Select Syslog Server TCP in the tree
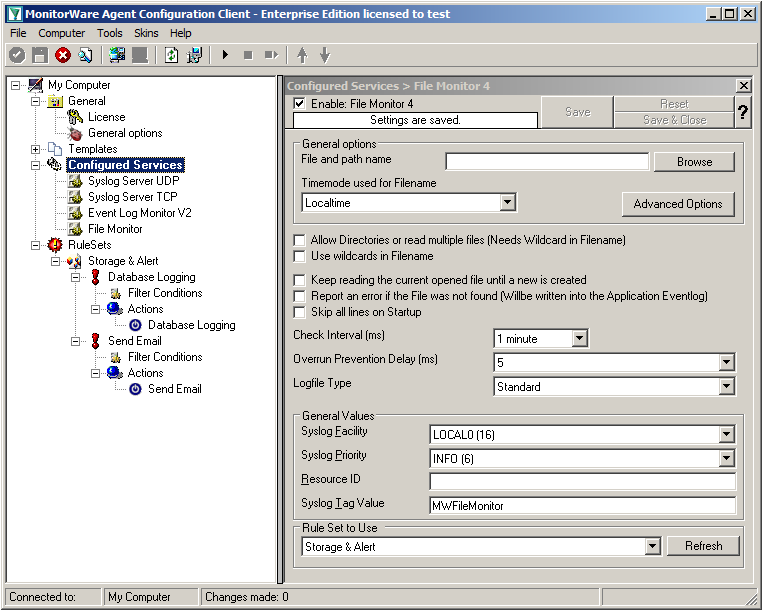This screenshot has height=611, width=763. (132, 197)
